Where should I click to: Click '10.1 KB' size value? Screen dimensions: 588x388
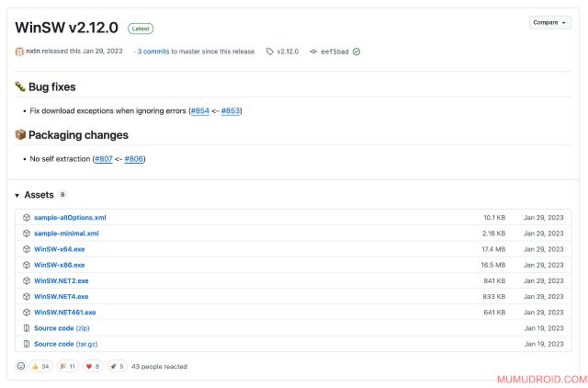click(x=494, y=218)
